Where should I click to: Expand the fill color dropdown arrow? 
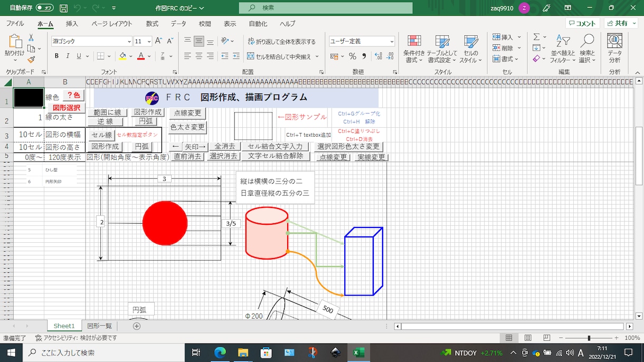130,56
